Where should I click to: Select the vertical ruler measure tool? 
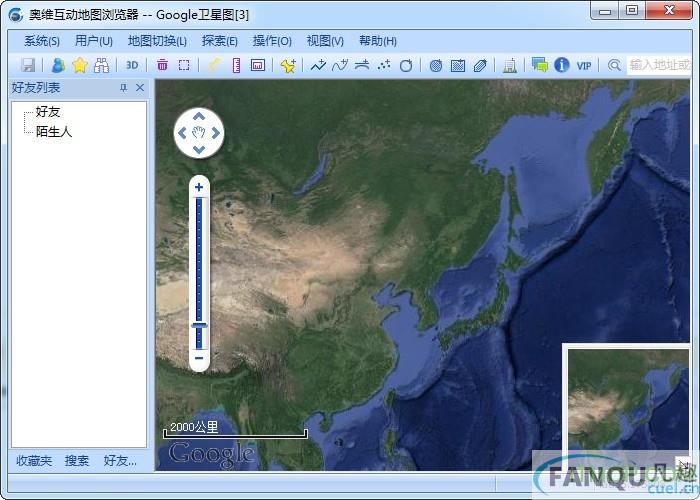[x=237, y=65]
